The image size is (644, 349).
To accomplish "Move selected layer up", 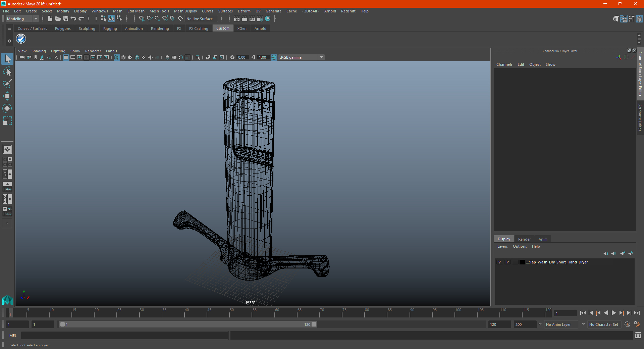I will pos(606,253).
